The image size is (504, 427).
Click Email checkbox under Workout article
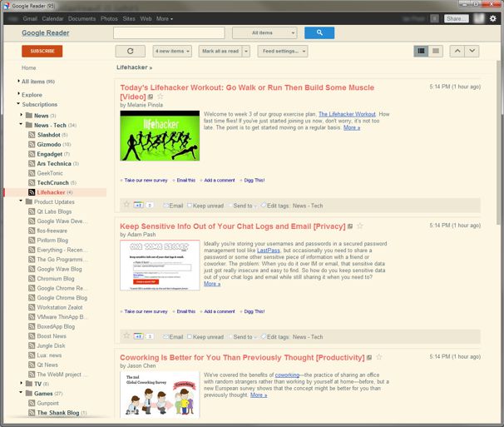[x=166, y=206]
